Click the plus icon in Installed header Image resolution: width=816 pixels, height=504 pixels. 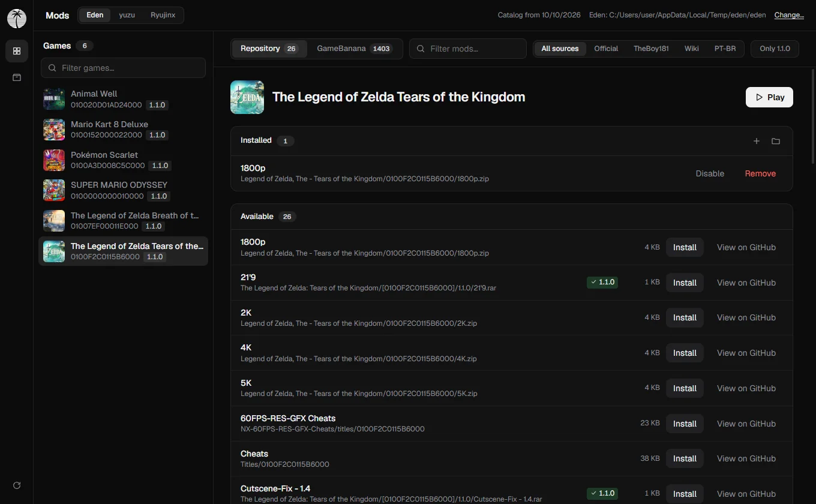click(x=757, y=141)
